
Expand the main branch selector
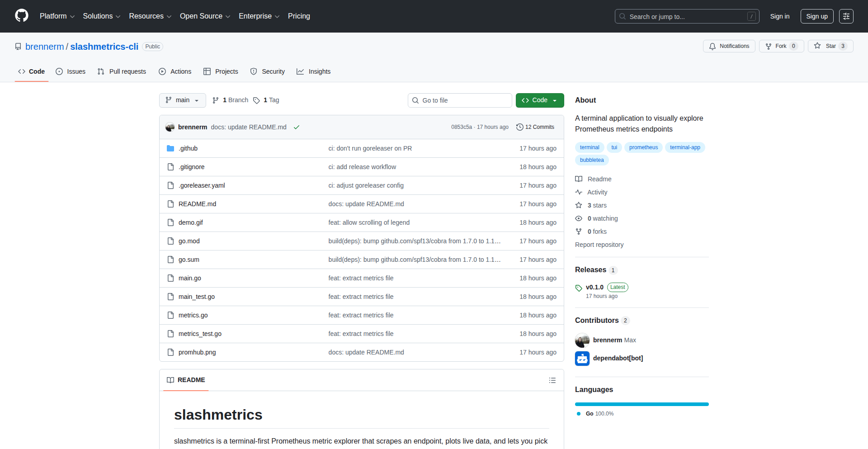pos(182,100)
